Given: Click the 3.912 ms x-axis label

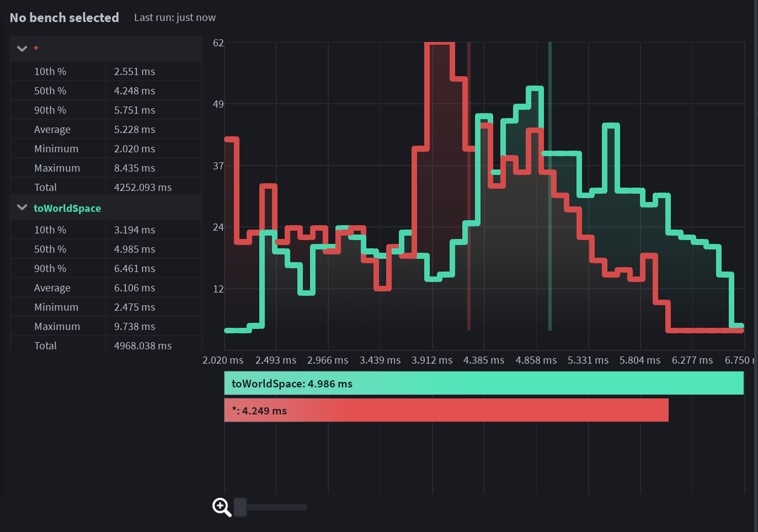Looking at the screenshot, I should click(432, 360).
